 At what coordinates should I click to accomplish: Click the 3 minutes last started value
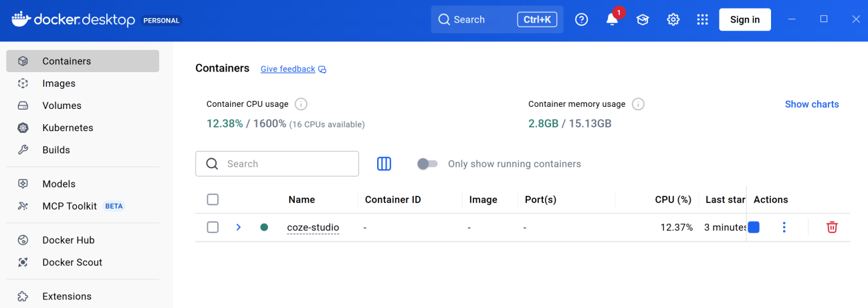point(725,227)
